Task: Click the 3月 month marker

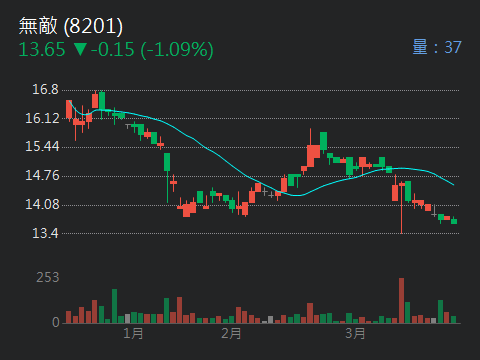Action: pos(355,333)
